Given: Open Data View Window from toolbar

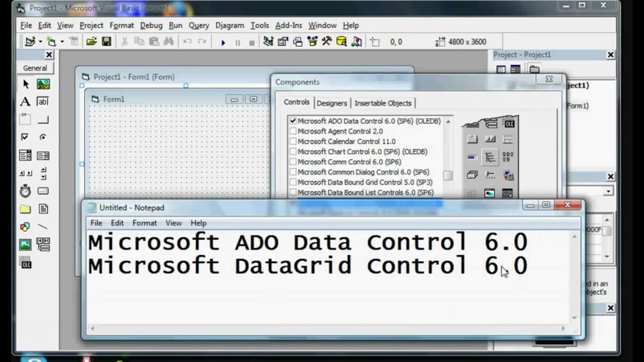Looking at the screenshot, I should coord(342,42).
